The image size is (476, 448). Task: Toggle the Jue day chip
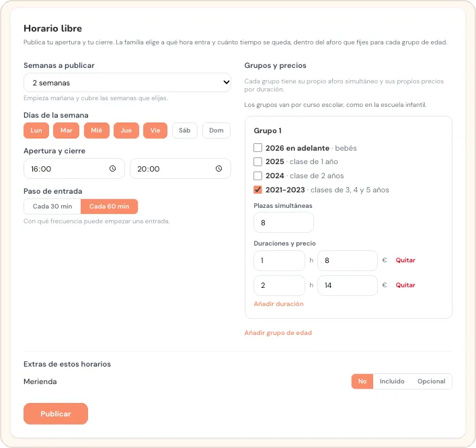click(126, 130)
